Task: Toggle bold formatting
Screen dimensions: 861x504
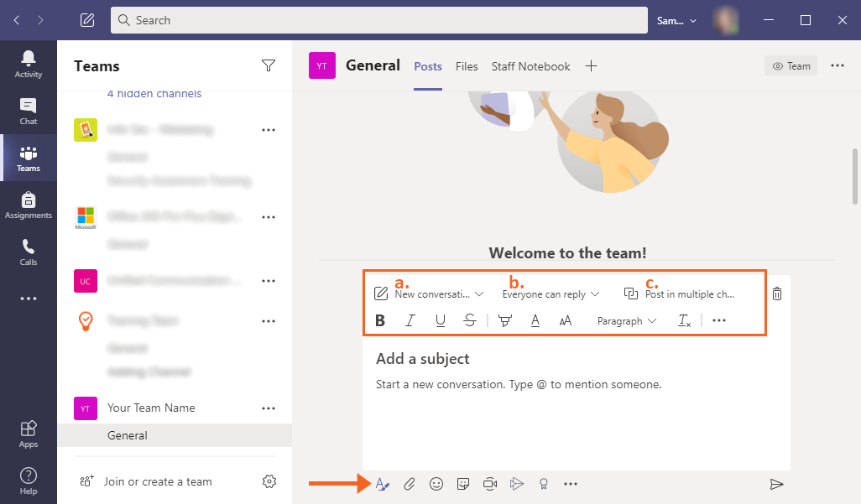Action: coord(380,320)
